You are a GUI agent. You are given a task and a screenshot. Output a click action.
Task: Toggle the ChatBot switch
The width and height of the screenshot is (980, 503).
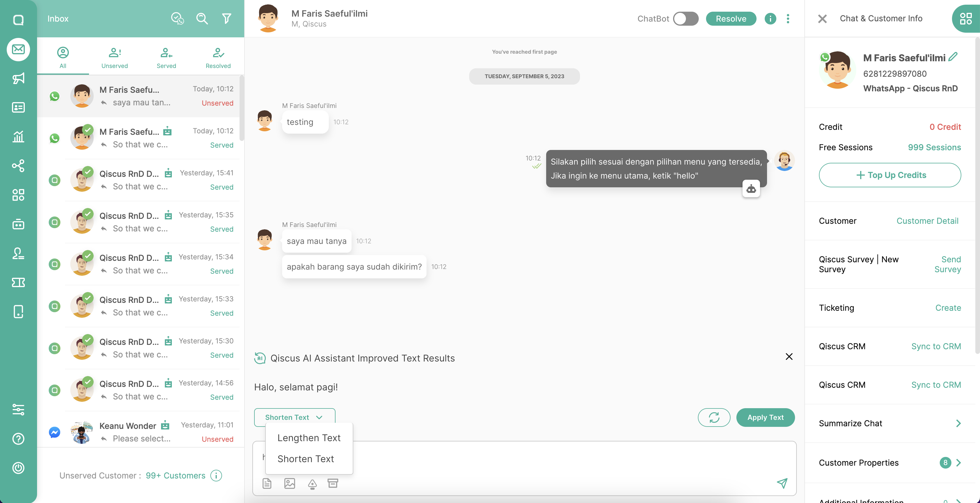[x=686, y=19]
